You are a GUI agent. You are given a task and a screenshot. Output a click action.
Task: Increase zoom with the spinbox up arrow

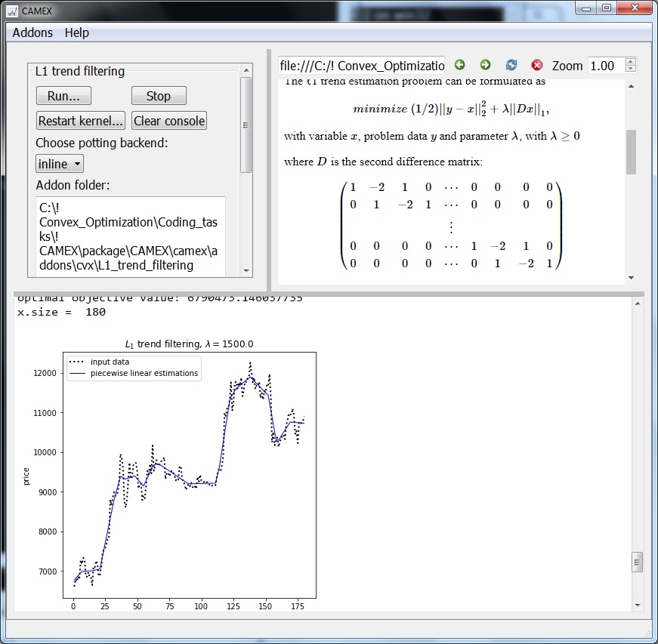pyautogui.click(x=630, y=62)
